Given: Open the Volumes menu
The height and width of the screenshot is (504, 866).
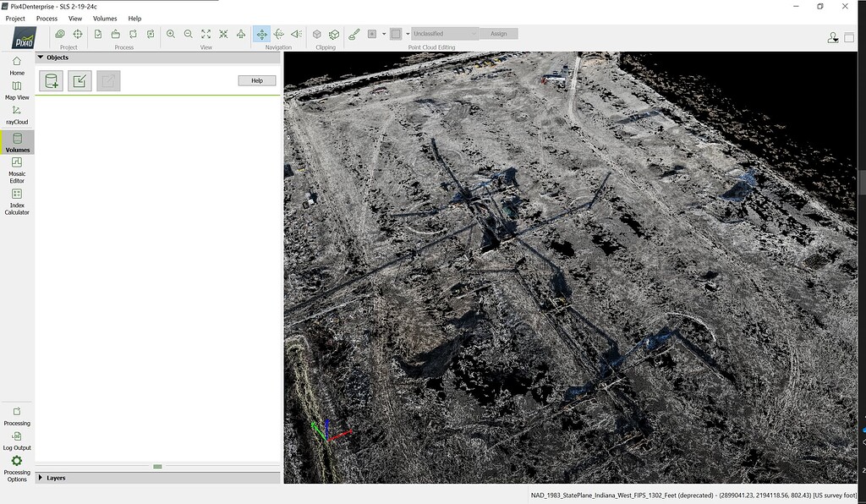Looking at the screenshot, I should coord(104,18).
